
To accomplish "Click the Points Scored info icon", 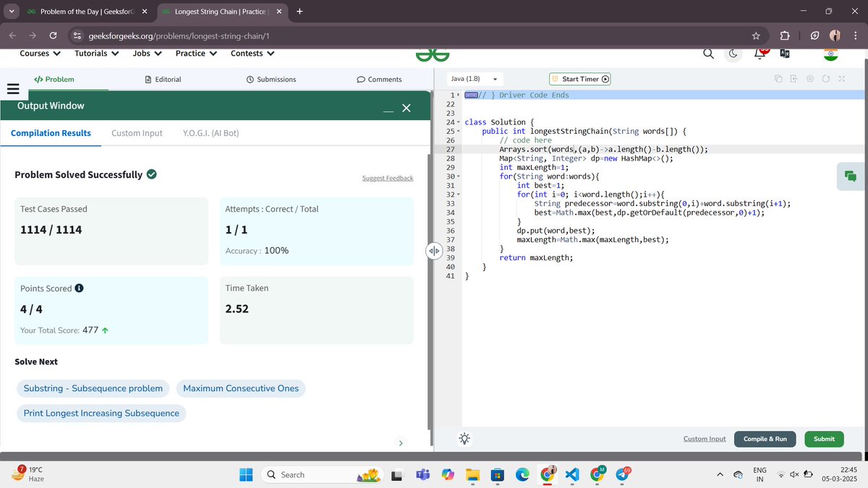I will tap(79, 288).
